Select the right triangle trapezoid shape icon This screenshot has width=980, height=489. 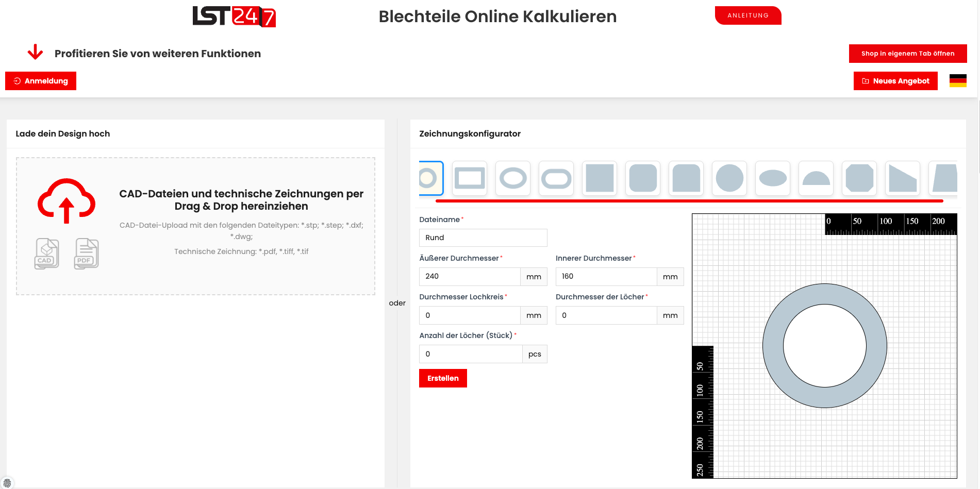pyautogui.click(x=903, y=178)
